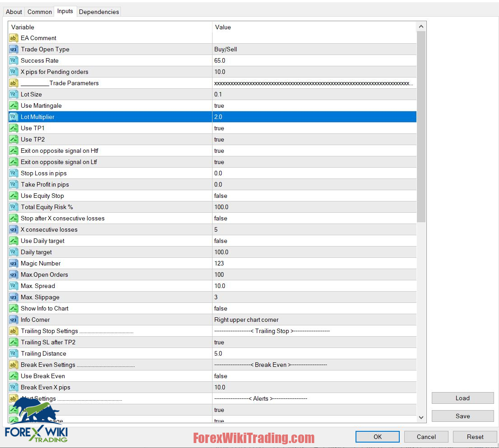Screen dimensions: 499x448
Task: Select the Inputs tab
Action: pos(65,11)
